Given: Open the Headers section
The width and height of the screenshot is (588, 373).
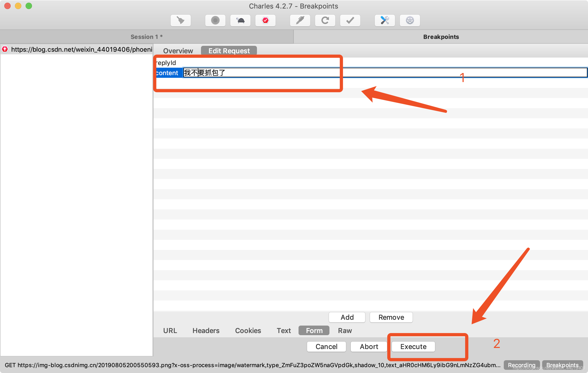Looking at the screenshot, I should tap(206, 330).
